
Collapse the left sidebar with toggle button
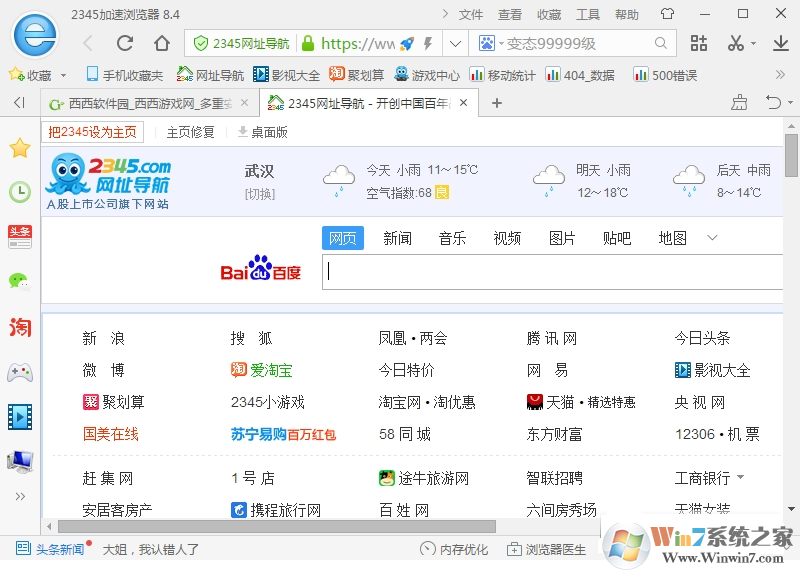coord(19,102)
